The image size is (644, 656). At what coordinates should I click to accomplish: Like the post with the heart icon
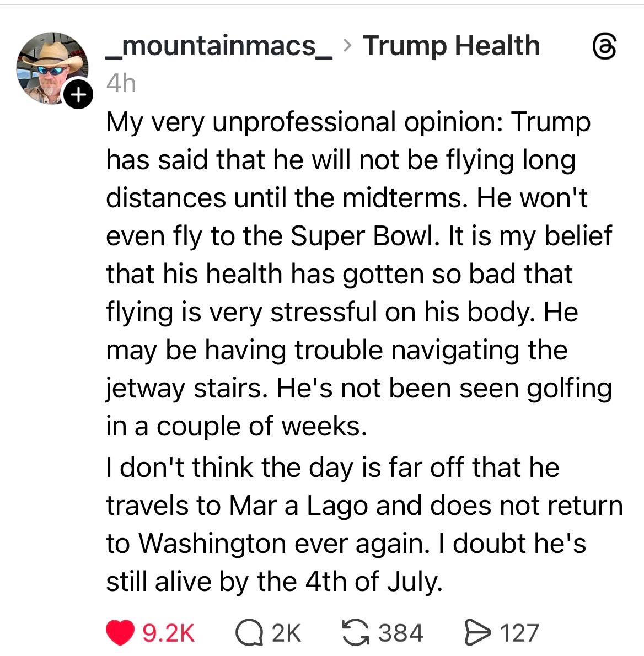[x=120, y=633]
